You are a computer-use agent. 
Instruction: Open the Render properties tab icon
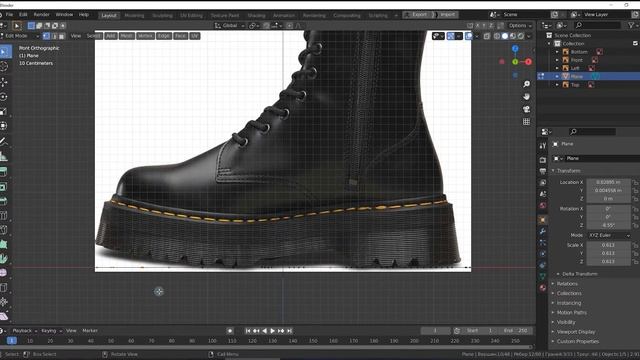click(x=542, y=160)
